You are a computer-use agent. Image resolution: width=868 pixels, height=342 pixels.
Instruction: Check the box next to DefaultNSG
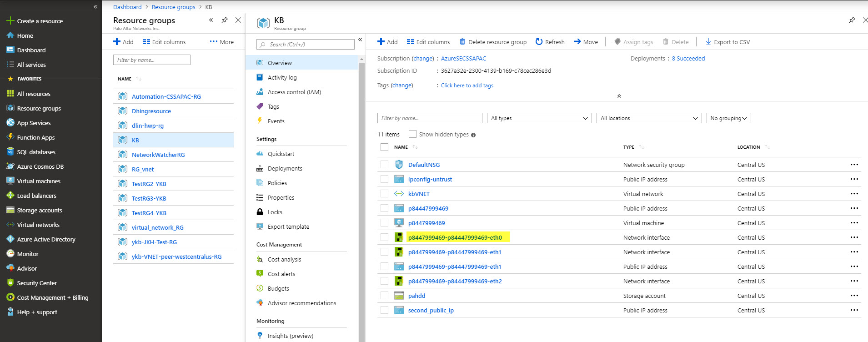[385, 165]
